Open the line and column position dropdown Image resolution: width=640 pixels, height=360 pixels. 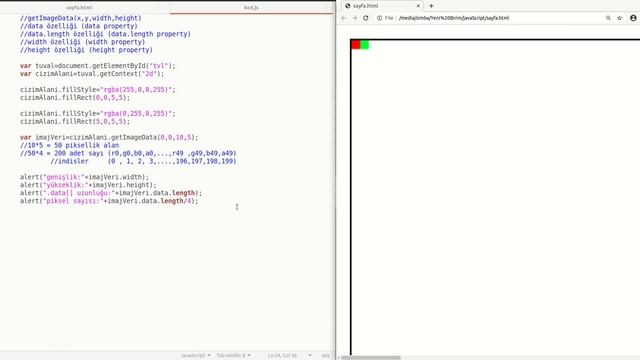pyautogui.click(x=289, y=356)
